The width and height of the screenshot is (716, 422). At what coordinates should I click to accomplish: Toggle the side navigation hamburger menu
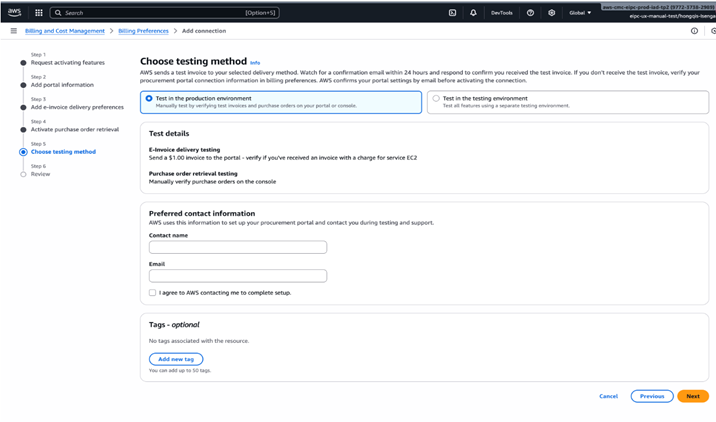pyautogui.click(x=13, y=31)
